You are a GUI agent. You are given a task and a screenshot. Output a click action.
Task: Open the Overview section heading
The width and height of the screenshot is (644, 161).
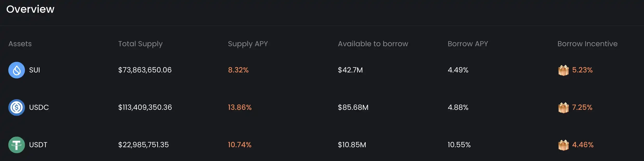coord(30,9)
